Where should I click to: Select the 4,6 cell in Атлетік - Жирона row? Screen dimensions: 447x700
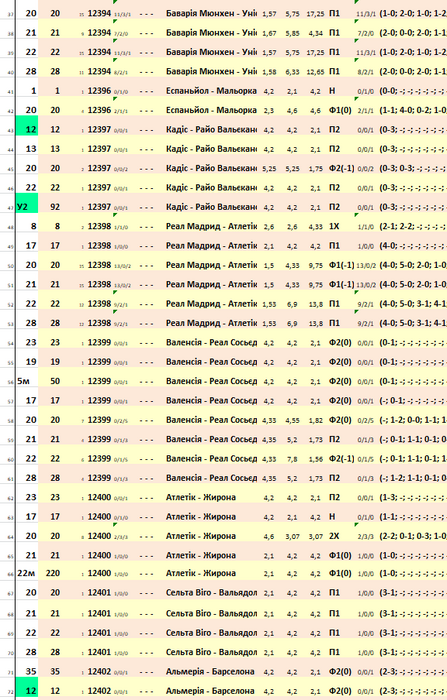268,537
